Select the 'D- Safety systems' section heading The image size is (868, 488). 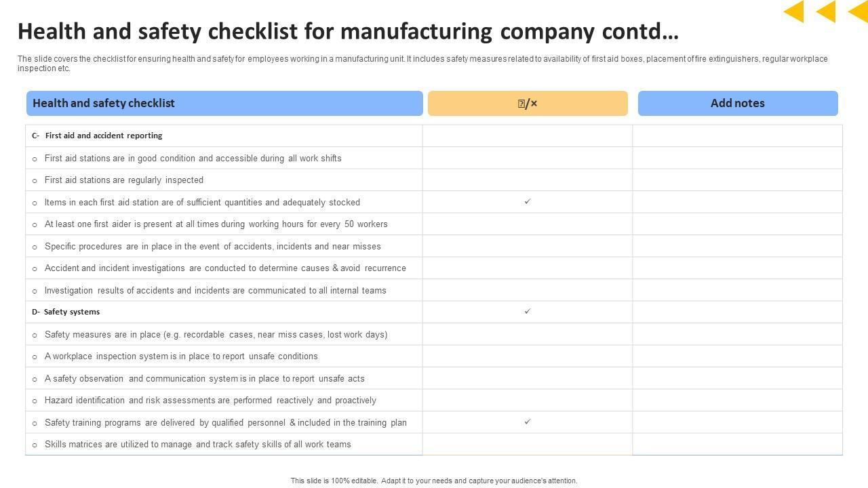(x=66, y=312)
